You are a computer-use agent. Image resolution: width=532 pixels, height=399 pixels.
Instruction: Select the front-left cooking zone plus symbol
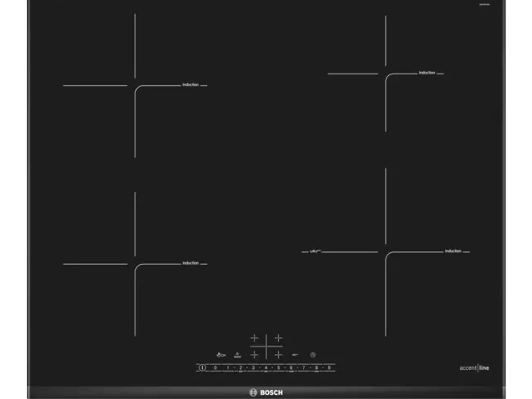(x=254, y=355)
